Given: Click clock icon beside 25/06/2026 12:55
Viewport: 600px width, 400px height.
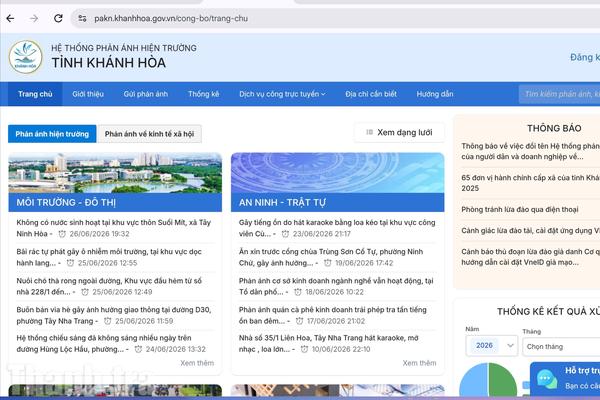Looking at the screenshot, I should tap(70, 263).
